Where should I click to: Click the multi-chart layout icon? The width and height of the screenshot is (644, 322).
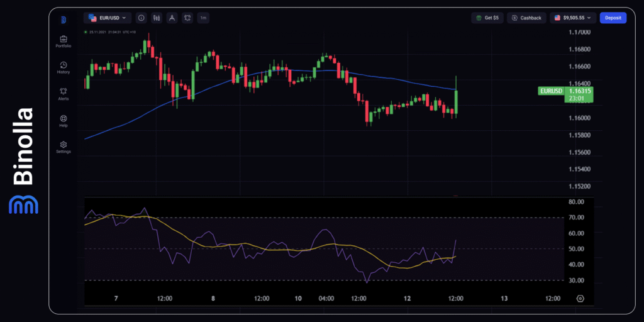pos(187,18)
